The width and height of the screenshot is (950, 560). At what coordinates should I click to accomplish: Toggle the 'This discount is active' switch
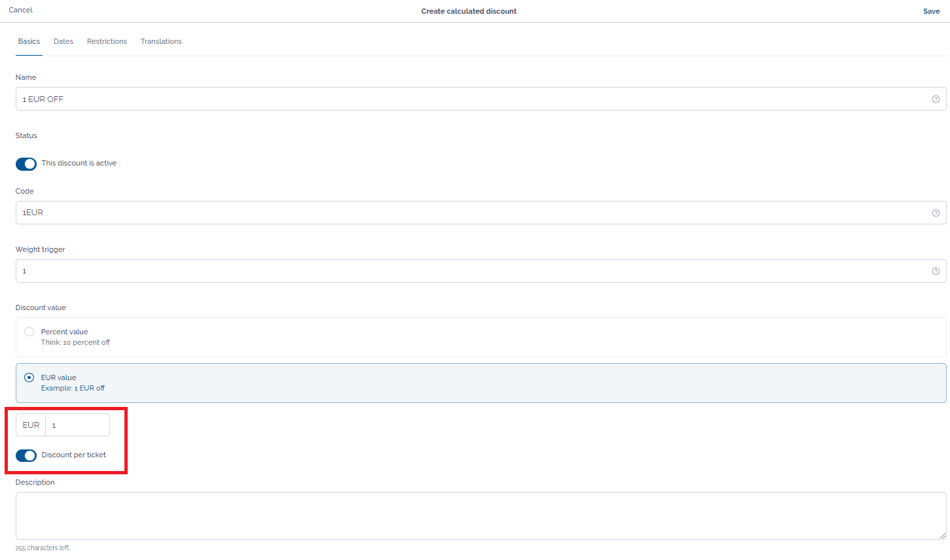point(26,164)
